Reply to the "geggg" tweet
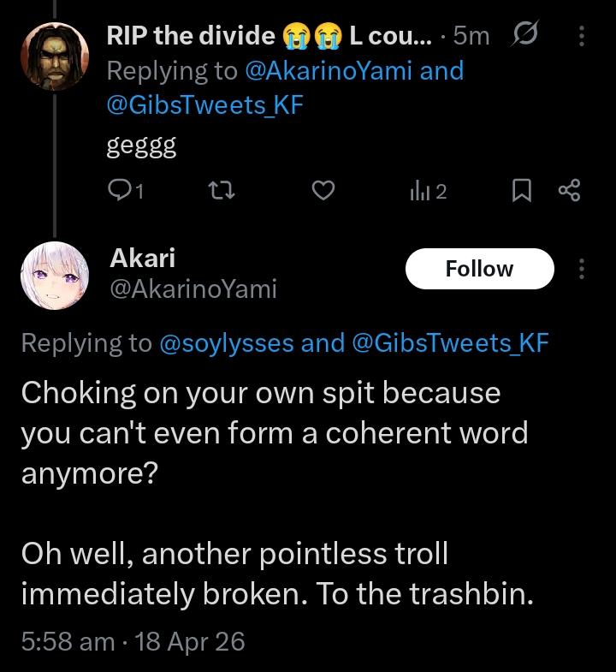616x672 pixels. [125, 192]
